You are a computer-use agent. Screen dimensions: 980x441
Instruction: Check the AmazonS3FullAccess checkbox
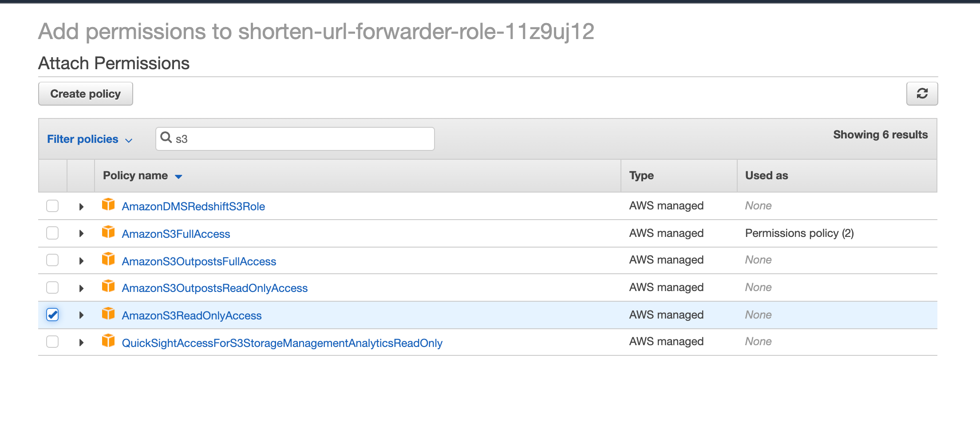(52, 233)
